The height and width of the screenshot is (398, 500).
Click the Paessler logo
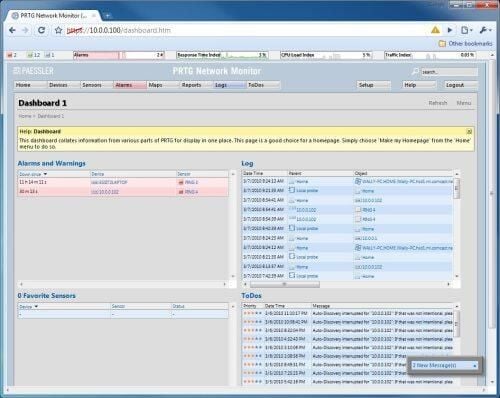tap(33, 71)
